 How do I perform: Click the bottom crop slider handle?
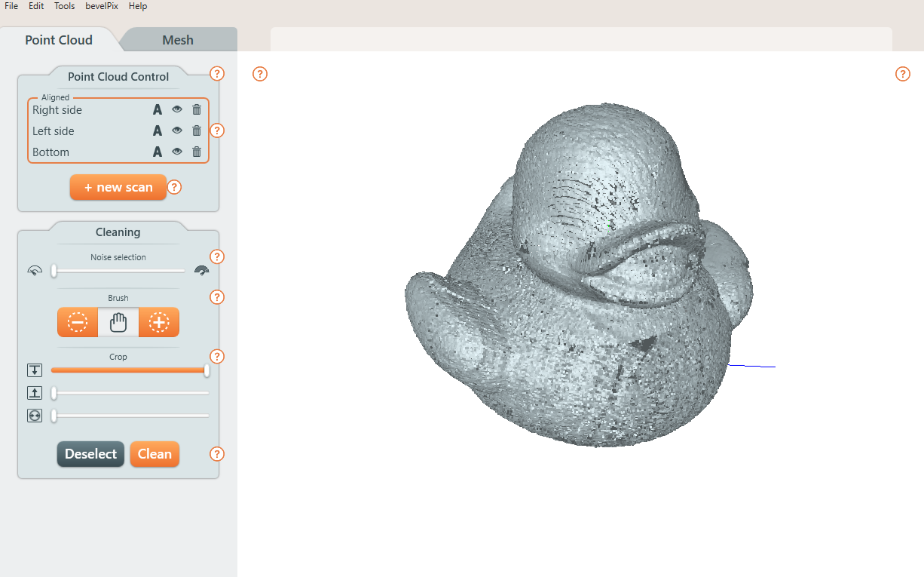coord(54,393)
